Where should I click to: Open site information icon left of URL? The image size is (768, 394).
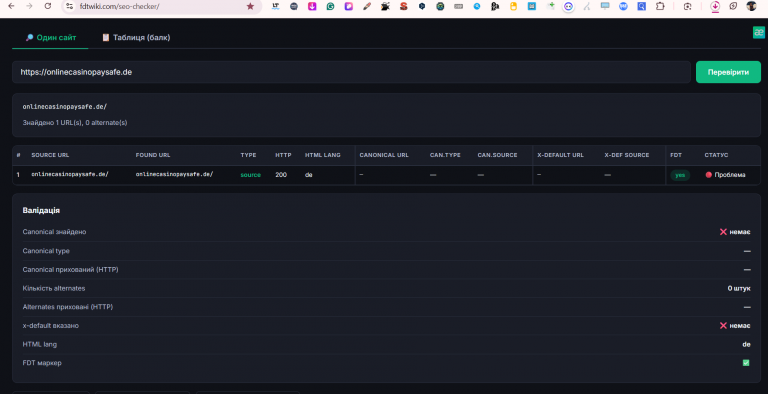70,6
